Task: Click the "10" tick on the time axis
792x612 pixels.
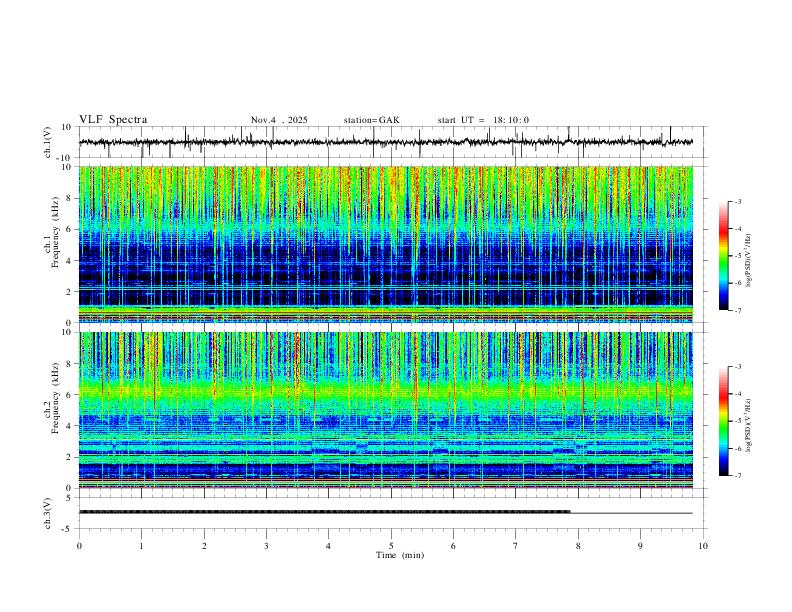Action: click(703, 546)
